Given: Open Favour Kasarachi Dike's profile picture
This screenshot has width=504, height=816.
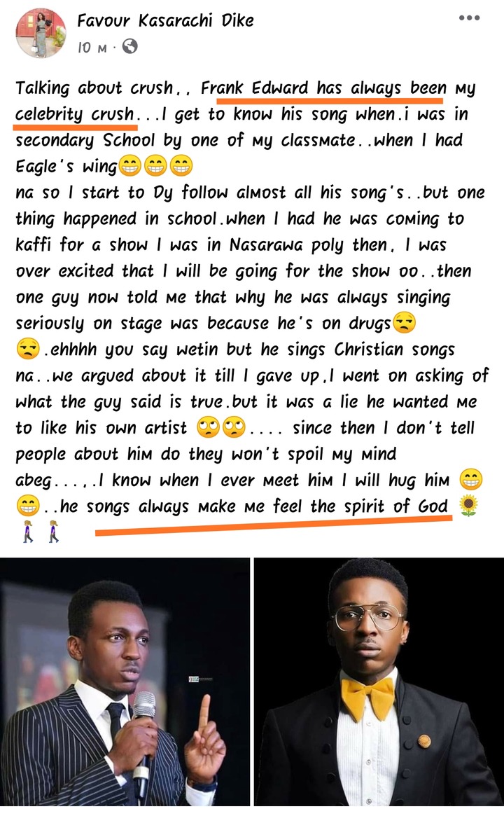Looking at the screenshot, I should pyautogui.click(x=41, y=33).
